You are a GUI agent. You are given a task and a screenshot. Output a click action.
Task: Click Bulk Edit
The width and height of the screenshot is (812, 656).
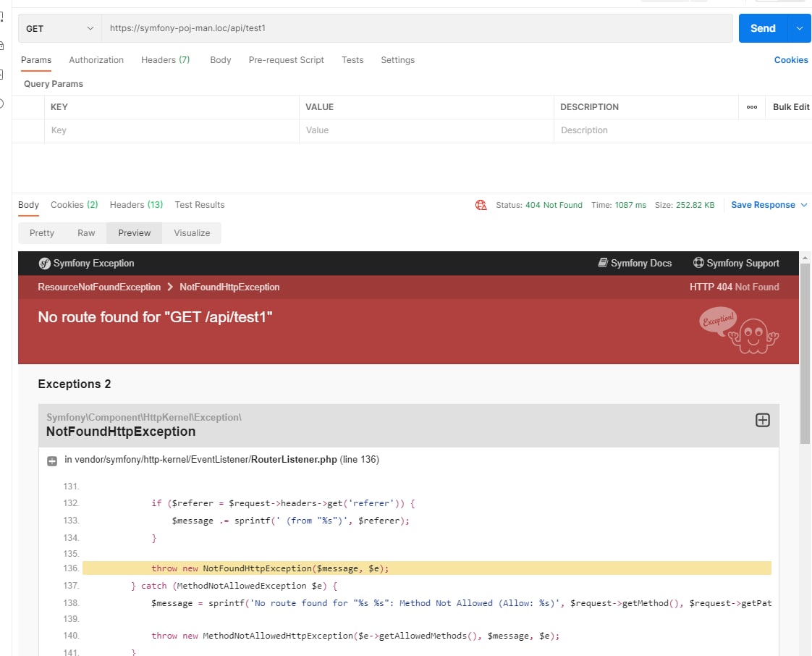[x=791, y=107]
